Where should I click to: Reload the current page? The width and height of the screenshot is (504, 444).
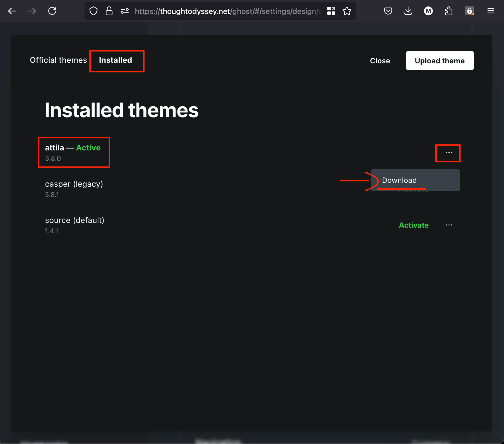coord(52,11)
